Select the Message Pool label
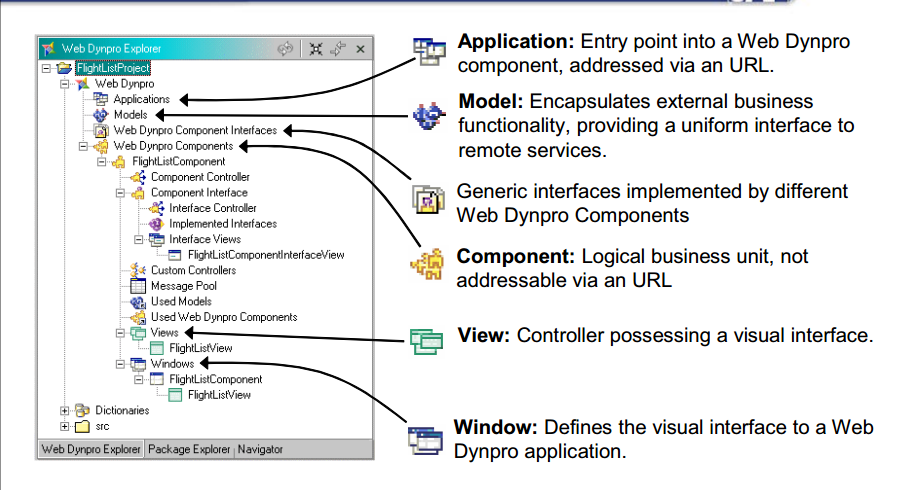 (184, 286)
